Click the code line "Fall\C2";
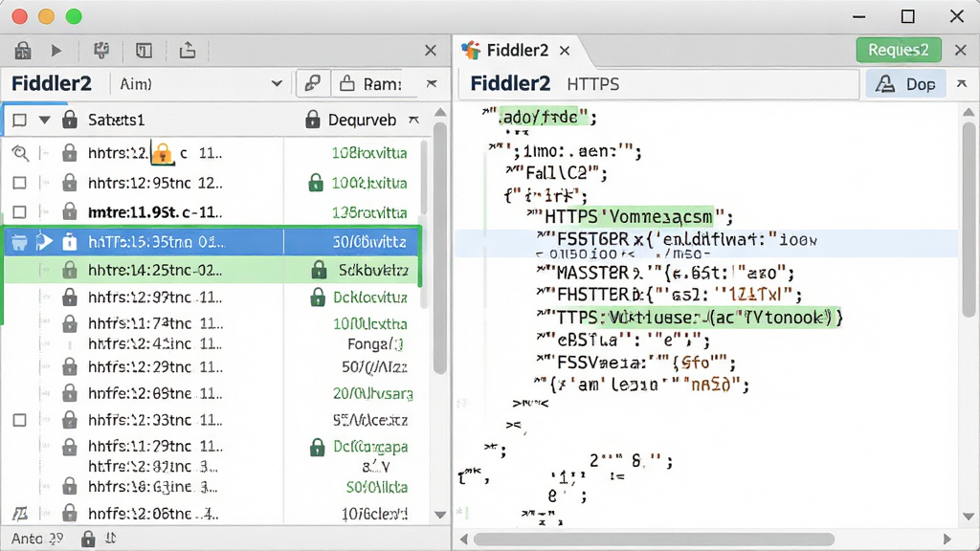Image resolution: width=980 pixels, height=551 pixels. (x=557, y=173)
